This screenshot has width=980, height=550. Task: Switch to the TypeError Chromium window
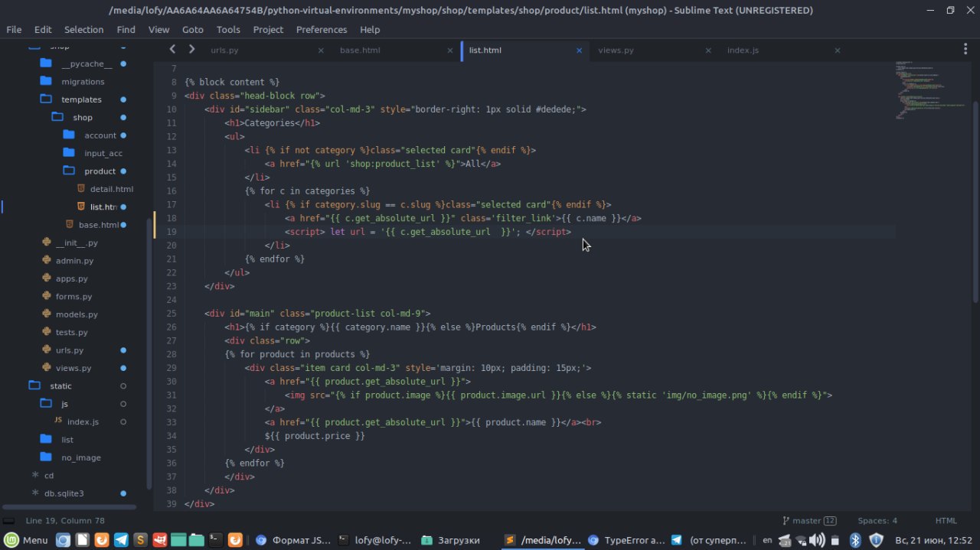point(626,540)
